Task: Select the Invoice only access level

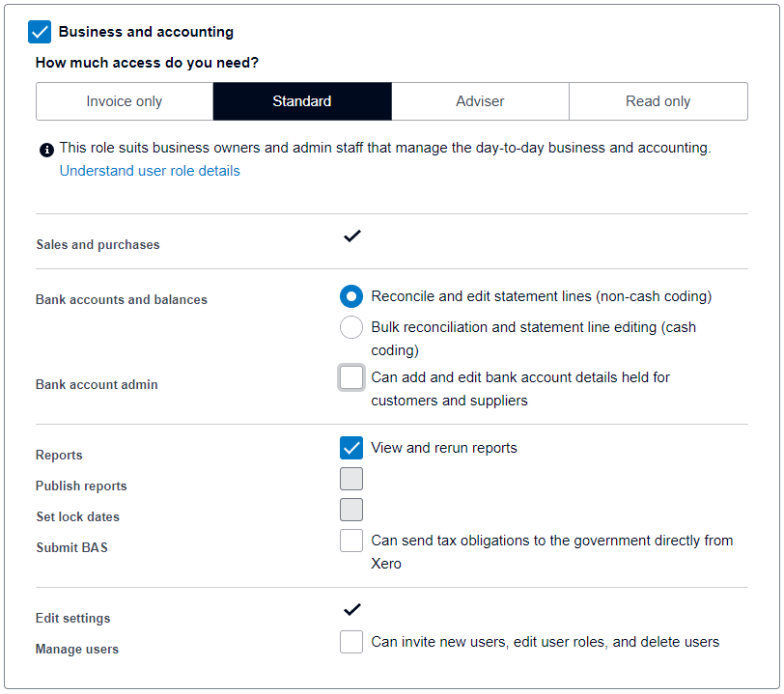Action: (x=124, y=101)
